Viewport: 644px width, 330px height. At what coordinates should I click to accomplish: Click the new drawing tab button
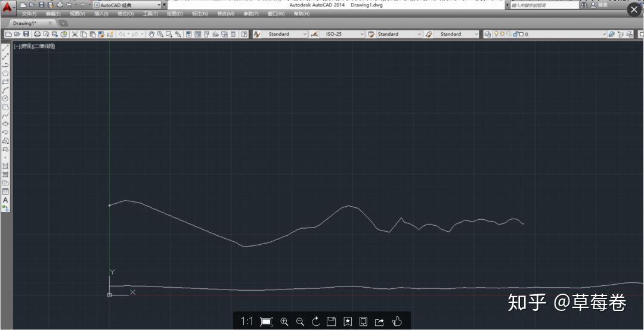click(x=63, y=23)
